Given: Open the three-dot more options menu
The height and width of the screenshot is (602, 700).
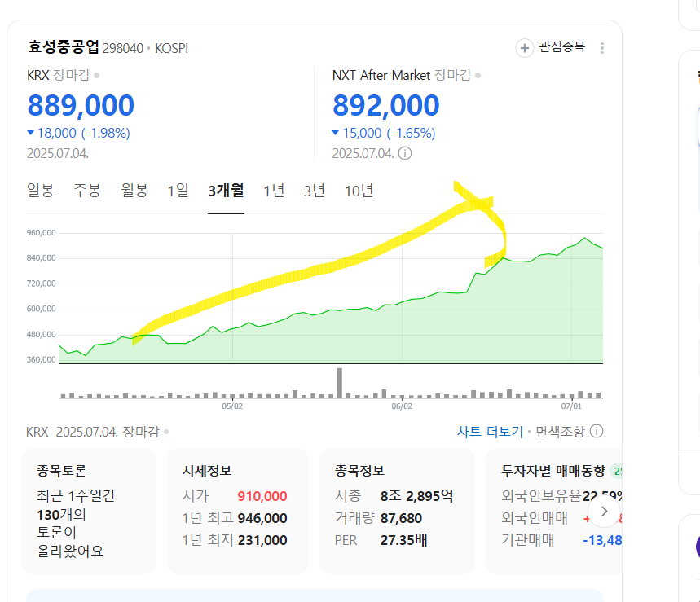Looking at the screenshot, I should click(602, 48).
